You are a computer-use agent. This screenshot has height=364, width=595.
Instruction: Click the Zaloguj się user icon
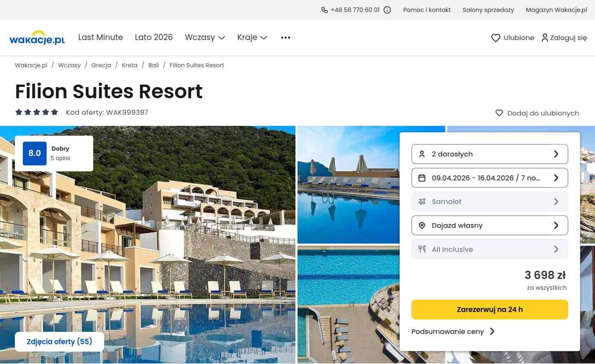click(x=545, y=38)
